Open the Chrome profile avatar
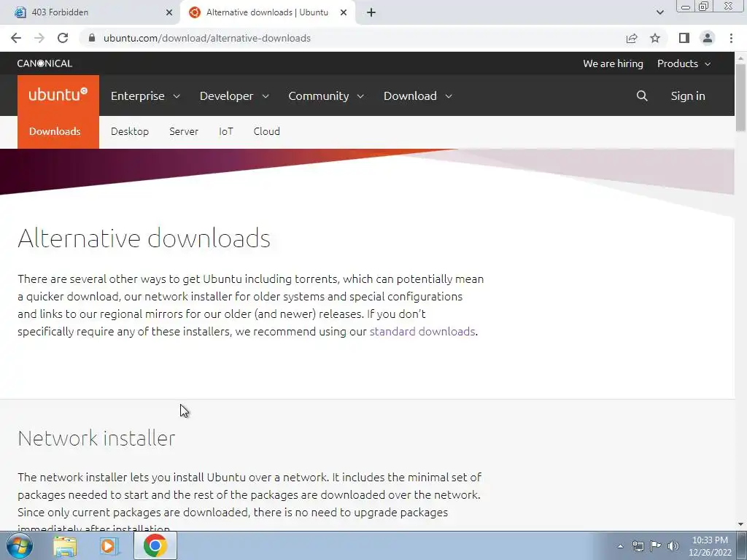The image size is (747, 560). click(708, 38)
